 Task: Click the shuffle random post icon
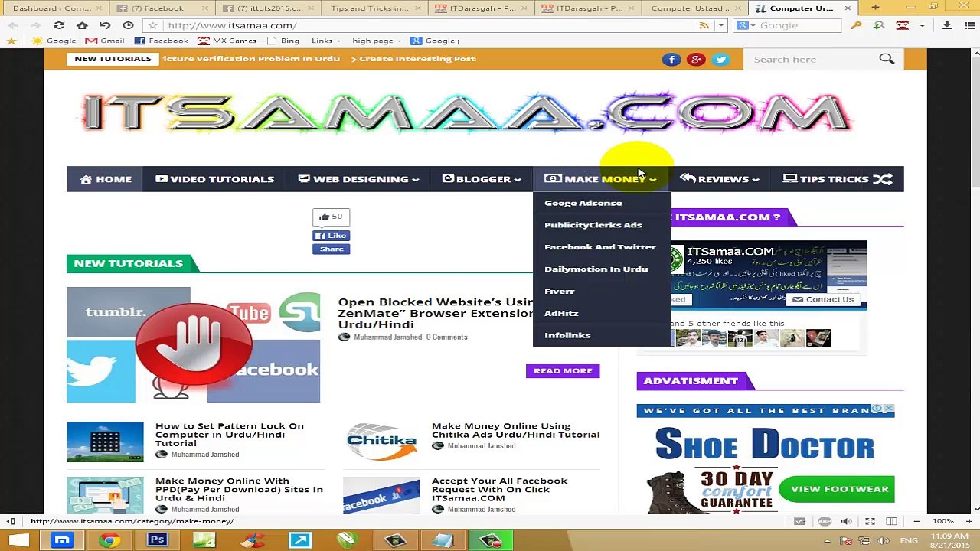(x=883, y=179)
